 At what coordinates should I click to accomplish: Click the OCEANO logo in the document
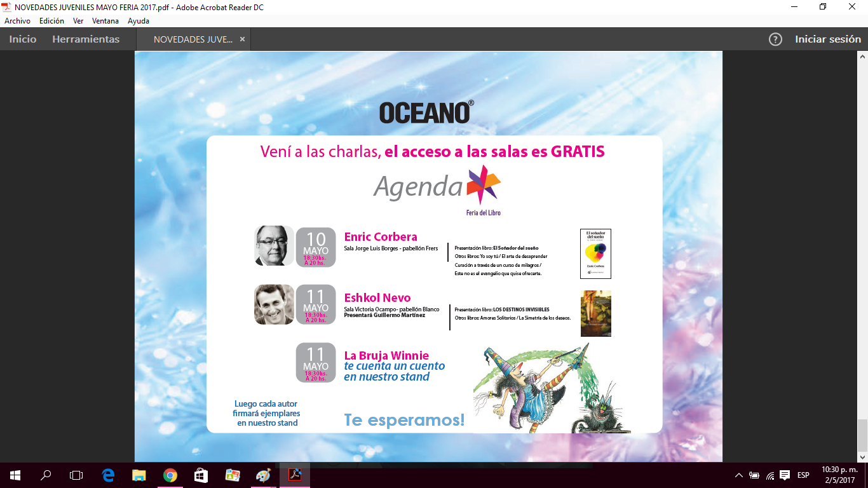426,112
